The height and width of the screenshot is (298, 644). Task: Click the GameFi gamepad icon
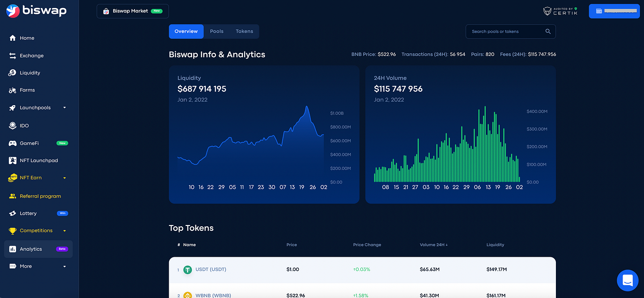tap(13, 143)
